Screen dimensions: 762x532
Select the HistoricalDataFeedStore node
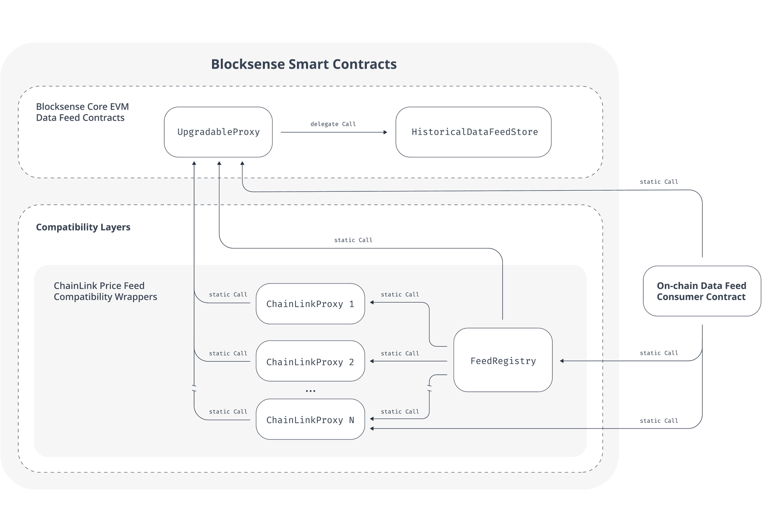pyautogui.click(x=473, y=132)
